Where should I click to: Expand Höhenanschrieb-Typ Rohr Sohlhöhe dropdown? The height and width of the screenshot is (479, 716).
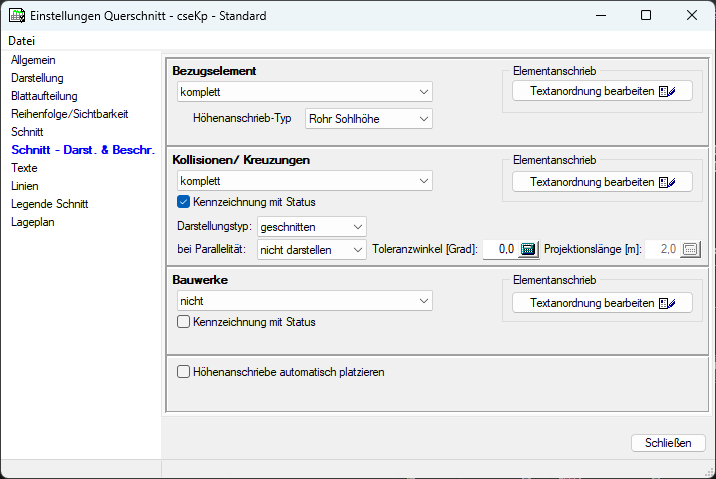368,119
